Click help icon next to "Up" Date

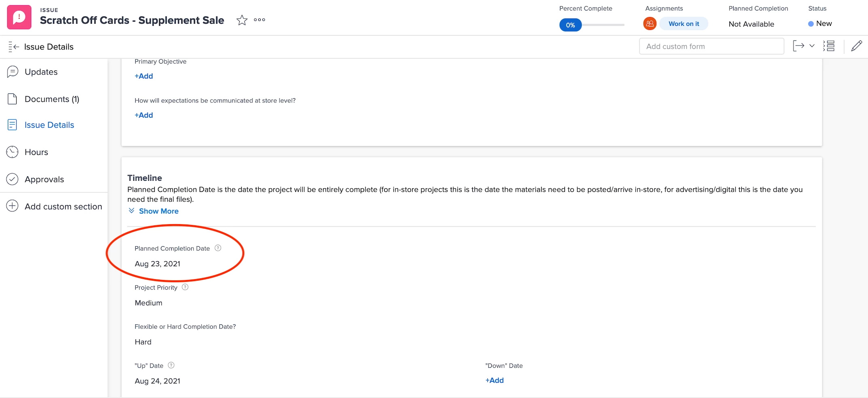point(171,365)
